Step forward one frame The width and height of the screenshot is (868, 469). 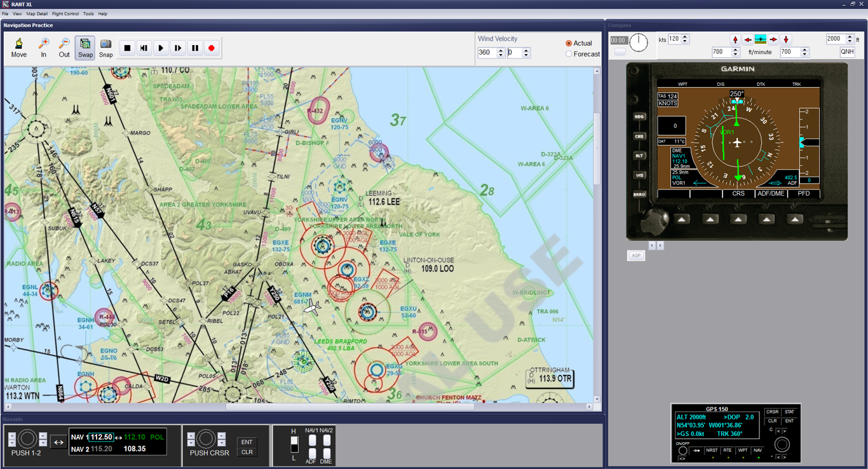pyautogui.click(x=178, y=48)
